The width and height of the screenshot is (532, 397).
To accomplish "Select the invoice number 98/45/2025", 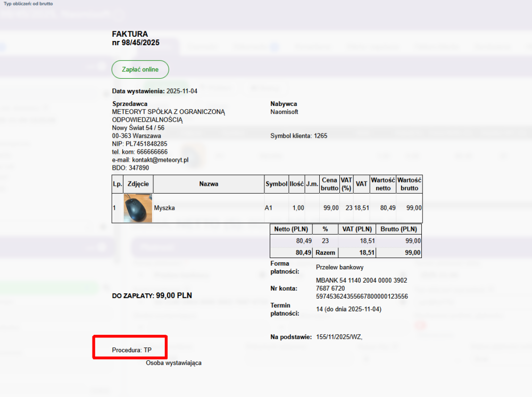I will pyautogui.click(x=136, y=43).
